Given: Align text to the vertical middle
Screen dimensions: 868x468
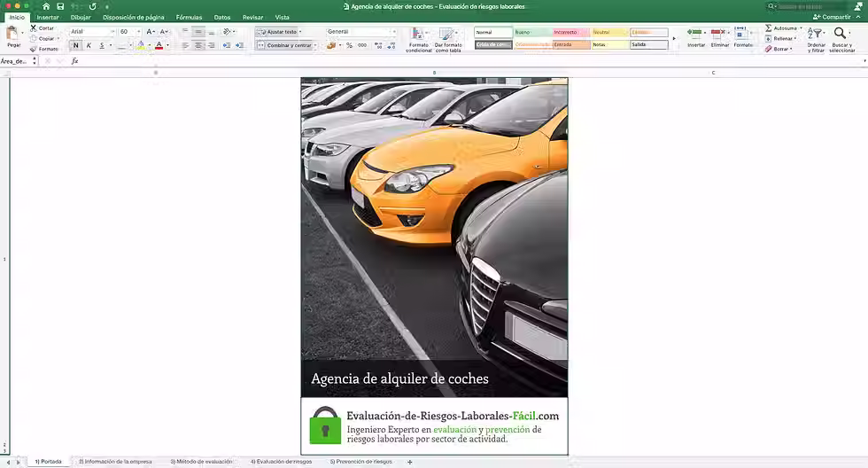Looking at the screenshot, I should [198, 32].
